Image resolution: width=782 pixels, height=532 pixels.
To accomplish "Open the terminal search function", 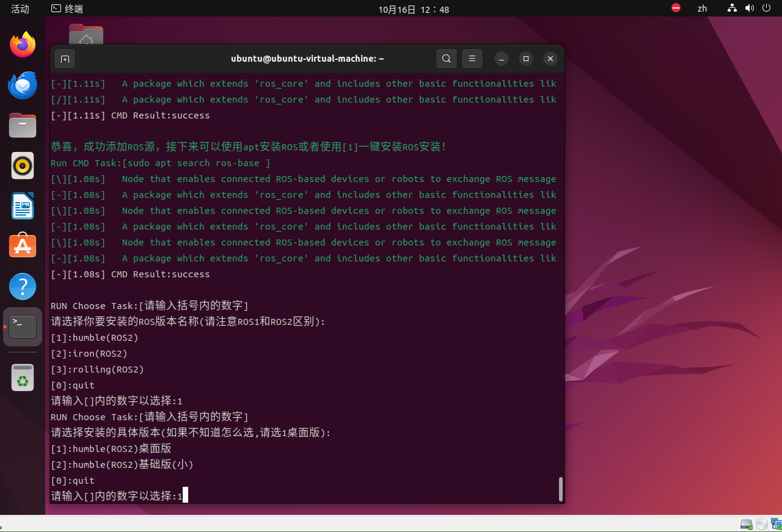I will [x=446, y=59].
